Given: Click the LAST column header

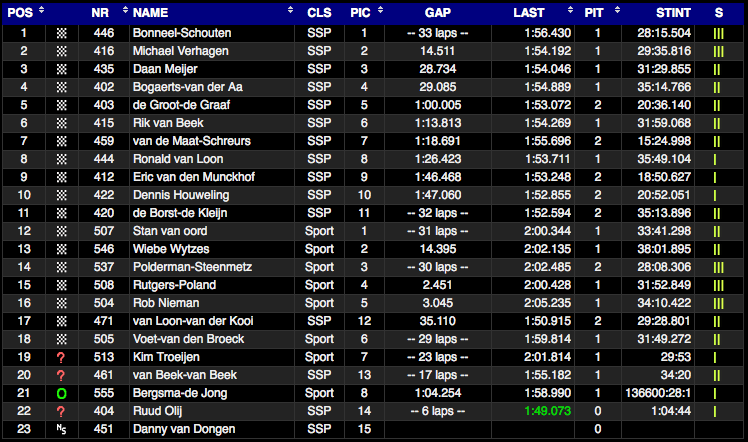Looking at the screenshot, I should [x=528, y=12].
